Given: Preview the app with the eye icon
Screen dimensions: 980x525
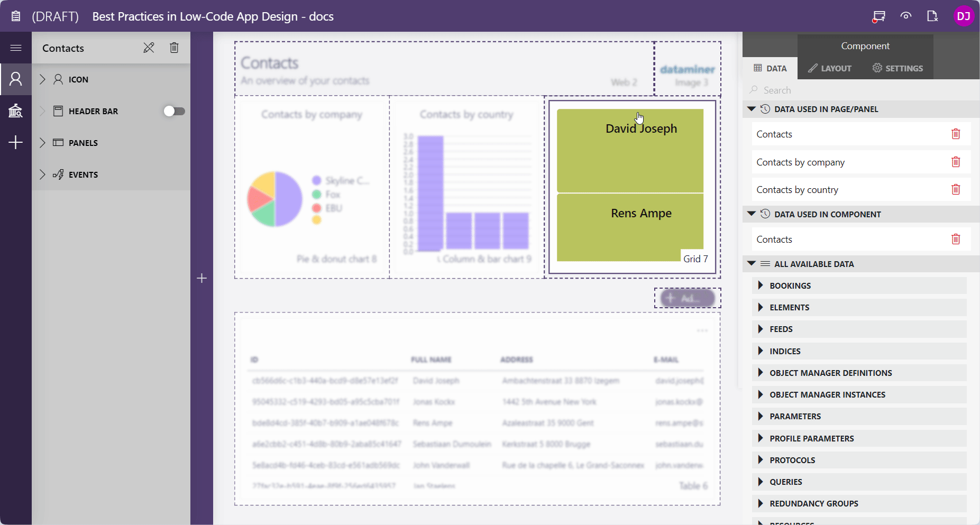Looking at the screenshot, I should point(905,16).
